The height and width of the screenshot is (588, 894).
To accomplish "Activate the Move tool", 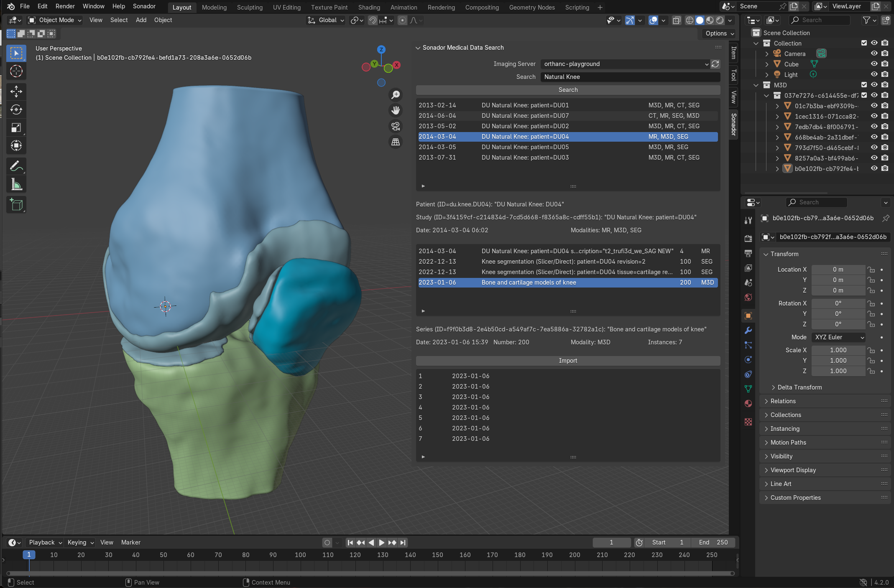I will (16, 92).
